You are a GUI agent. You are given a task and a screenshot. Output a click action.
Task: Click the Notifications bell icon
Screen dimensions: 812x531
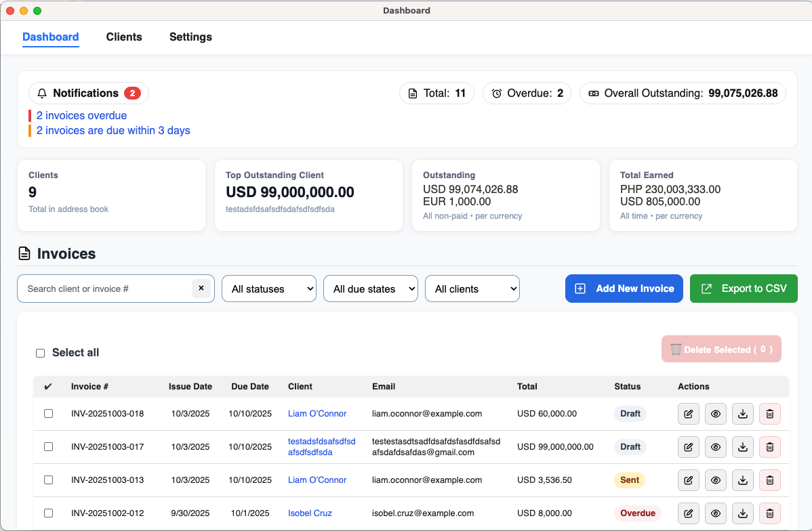point(42,93)
